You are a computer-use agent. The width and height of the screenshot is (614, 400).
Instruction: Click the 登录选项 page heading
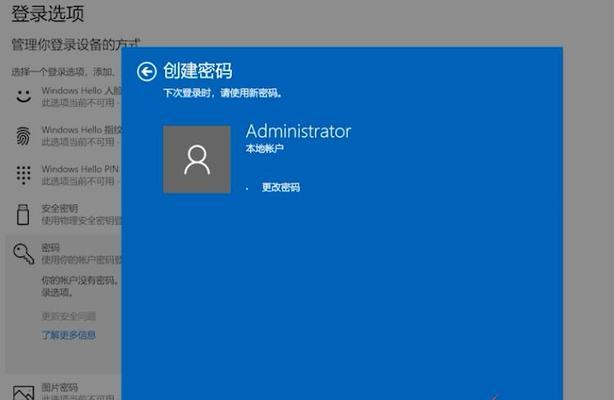[x=47, y=13]
